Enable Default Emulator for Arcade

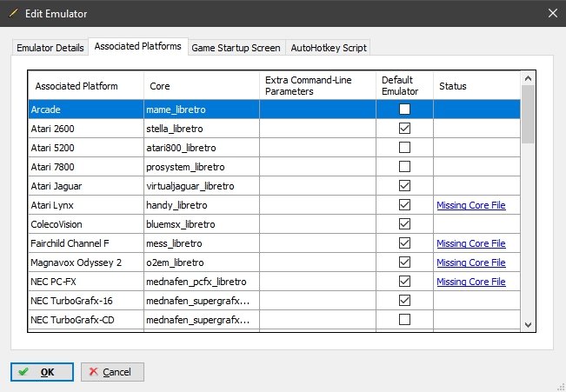404,109
